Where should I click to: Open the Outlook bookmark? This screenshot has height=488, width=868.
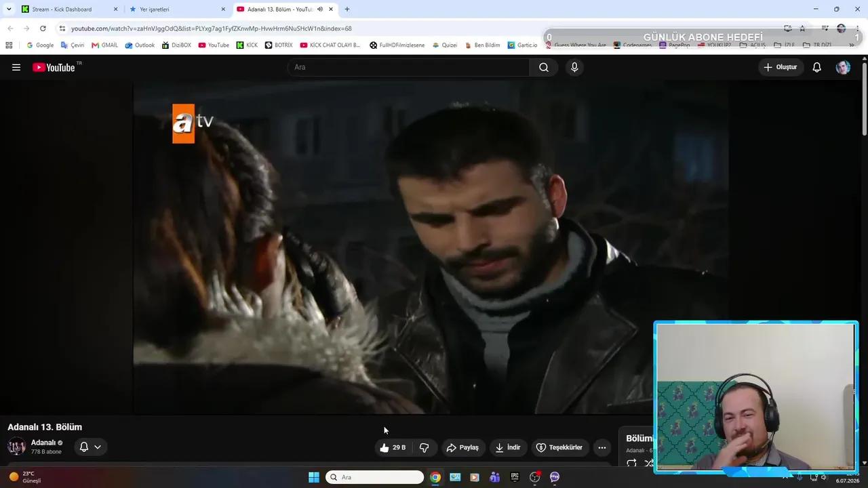pyautogui.click(x=140, y=45)
